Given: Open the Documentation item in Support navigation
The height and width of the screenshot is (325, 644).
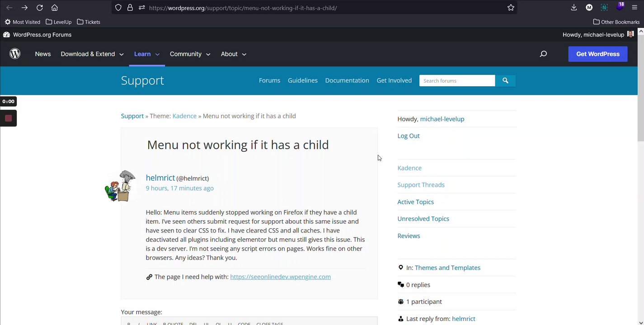Looking at the screenshot, I should pyautogui.click(x=347, y=80).
